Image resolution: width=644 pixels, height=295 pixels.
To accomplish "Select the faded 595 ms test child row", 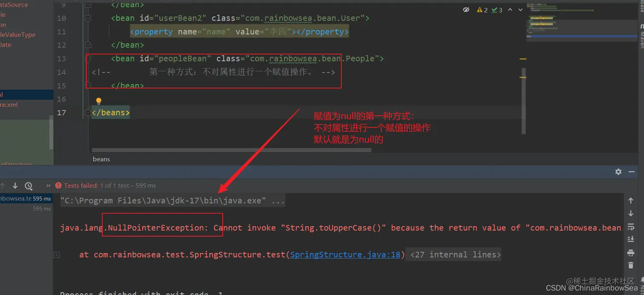I will [x=26, y=209].
